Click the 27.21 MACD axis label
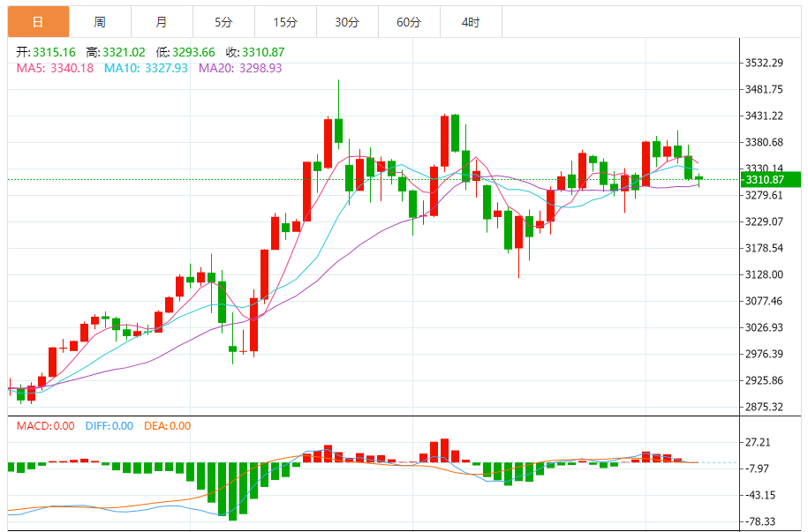Viewport: 808px width, 532px height. 758,442
